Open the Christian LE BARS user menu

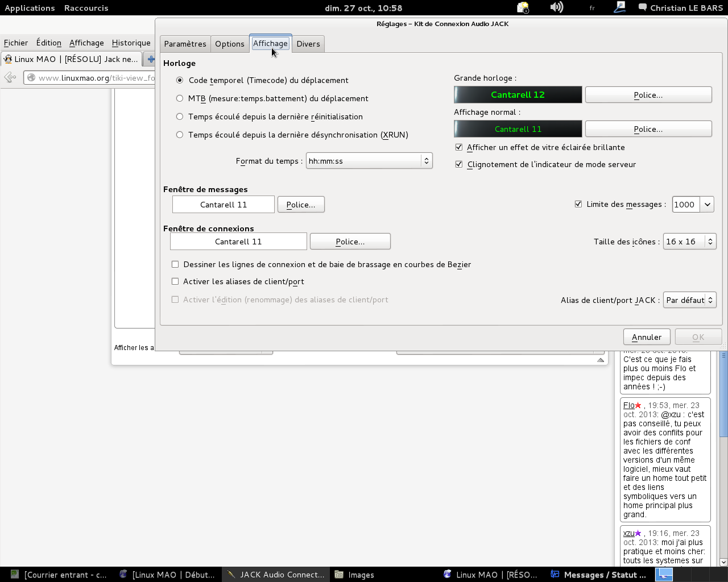pyautogui.click(x=686, y=8)
